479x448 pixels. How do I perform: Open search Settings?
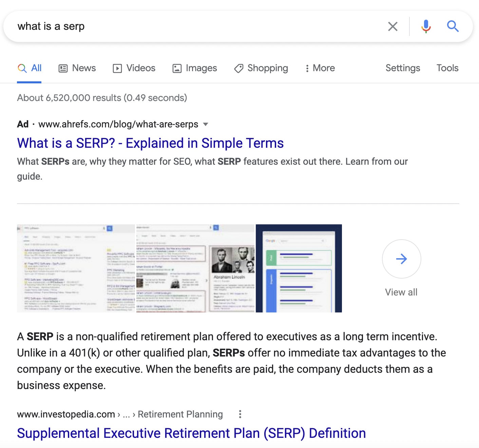(403, 68)
